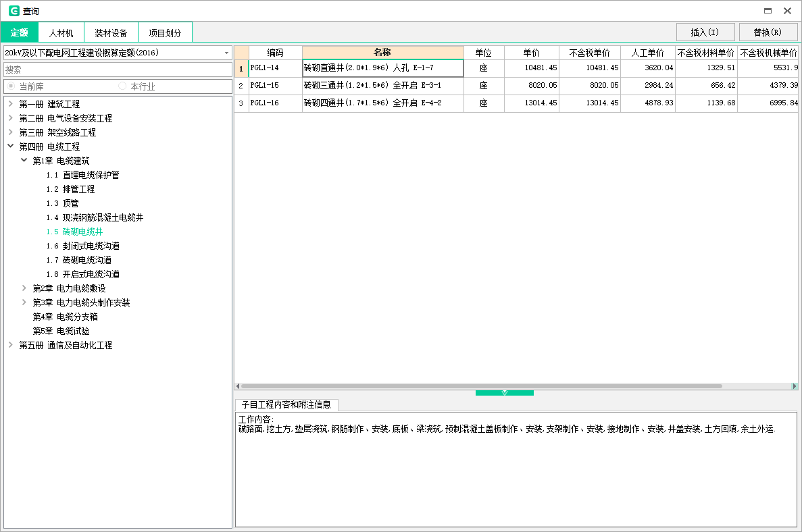Click name cell 砖砌直通井(2.0*1.9*6) 人孔
The height and width of the screenshot is (532, 802).
pyautogui.click(x=382, y=68)
